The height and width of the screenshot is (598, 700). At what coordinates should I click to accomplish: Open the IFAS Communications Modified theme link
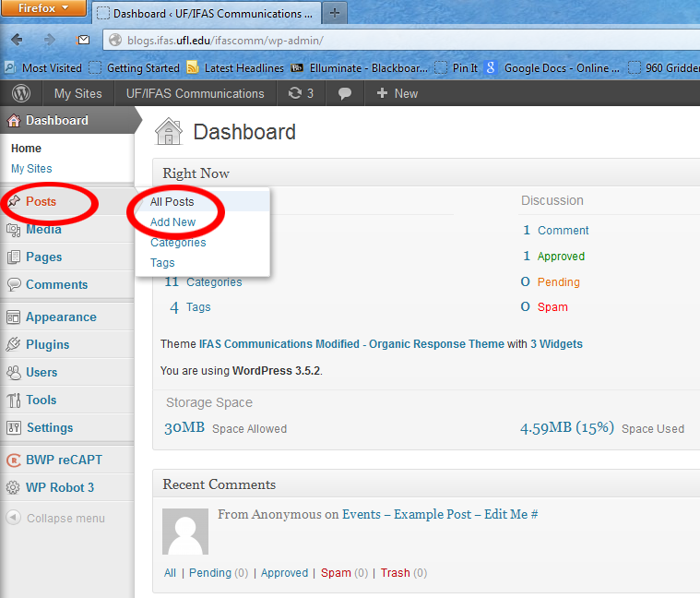coord(351,344)
